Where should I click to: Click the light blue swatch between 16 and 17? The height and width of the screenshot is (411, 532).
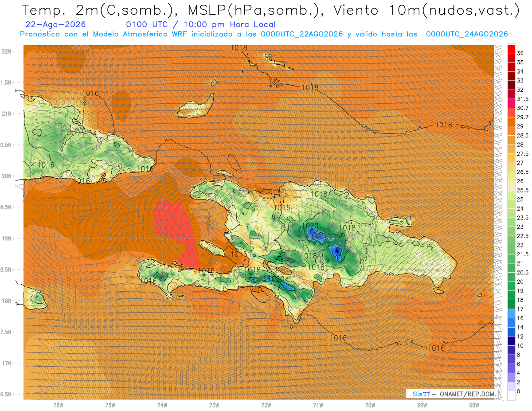pyautogui.click(x=511, y=313)
